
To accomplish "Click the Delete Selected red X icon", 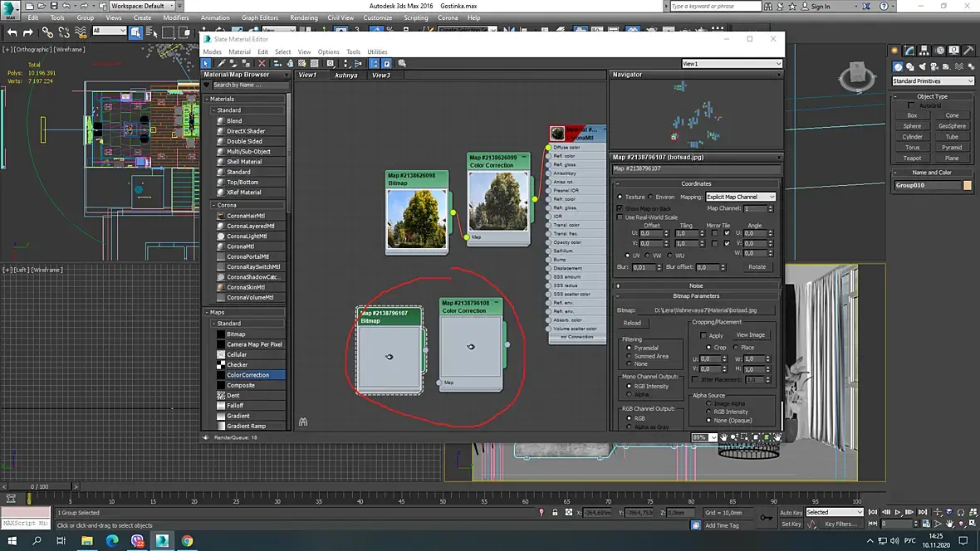I will click(262, 63).
